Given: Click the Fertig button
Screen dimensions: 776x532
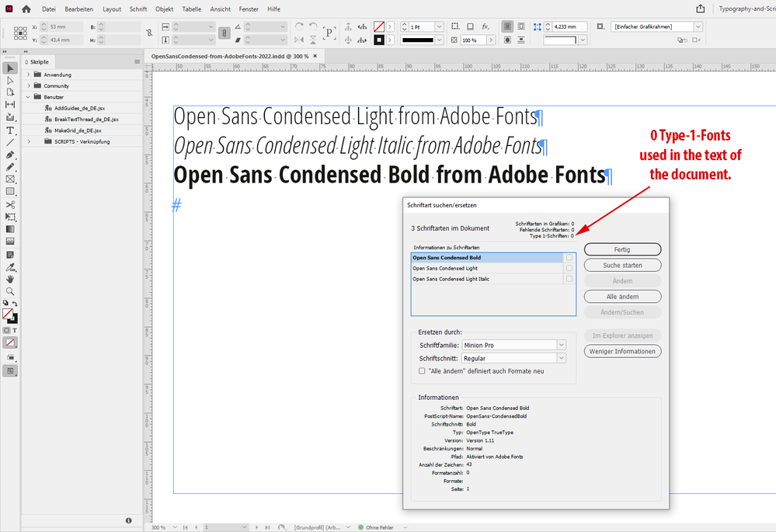Looking at the screenshot, I should point(621,249).
